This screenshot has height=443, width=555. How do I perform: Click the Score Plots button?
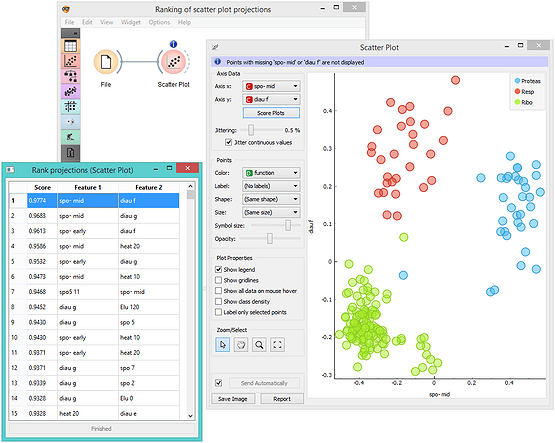coord(271,113)
